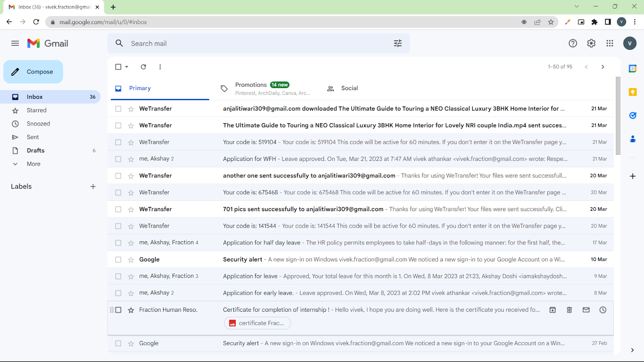Delete the Fraction Human Reso. email
Viewport: 644px width, 362px height.
569,310
